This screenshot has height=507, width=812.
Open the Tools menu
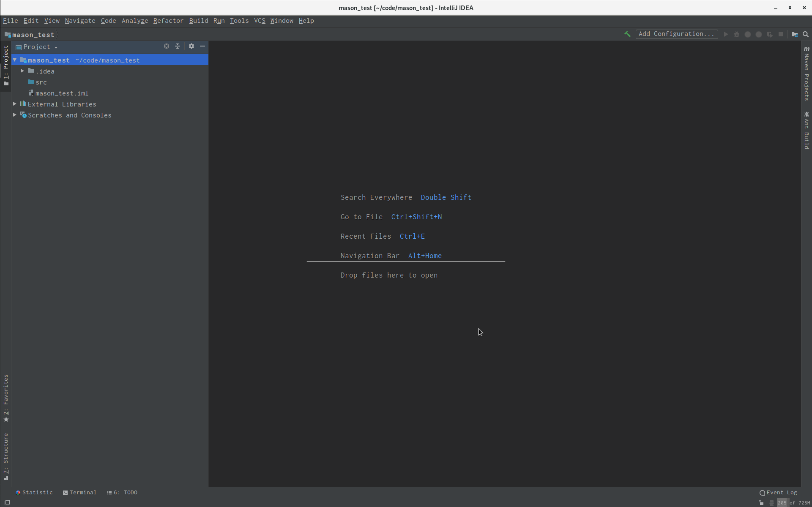click(239, 21)
